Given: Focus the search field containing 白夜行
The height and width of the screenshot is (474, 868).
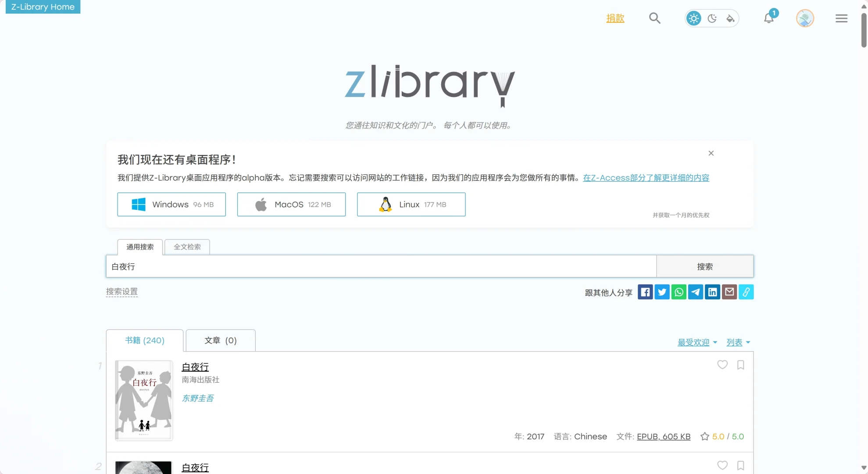Looking at the screenshot, I should click(381, 266).
